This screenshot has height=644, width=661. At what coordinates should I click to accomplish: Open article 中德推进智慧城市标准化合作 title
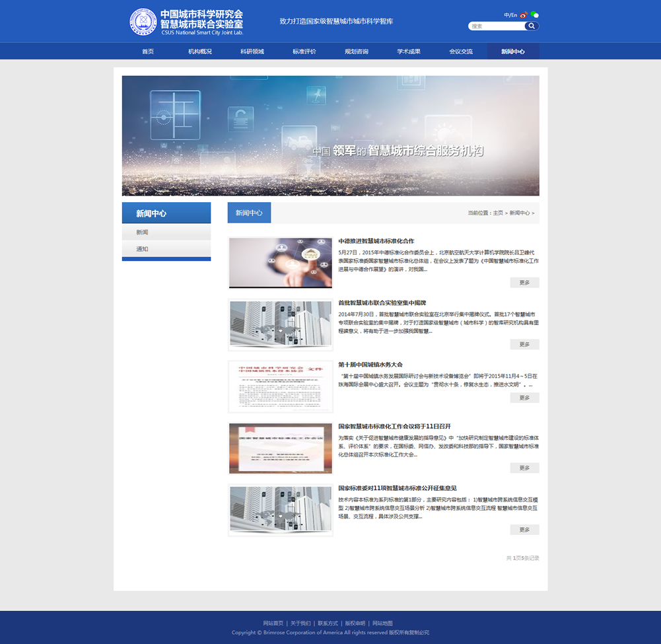click(376, 241)
